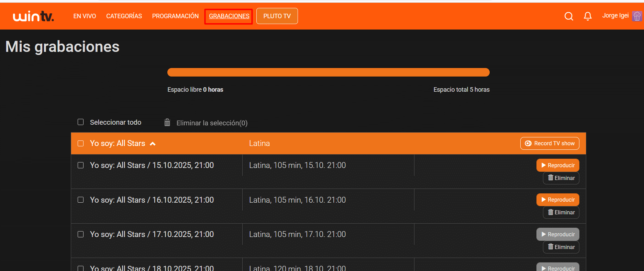
Task: Go to the EN VIVO section
Action: (x=85, y=16)
